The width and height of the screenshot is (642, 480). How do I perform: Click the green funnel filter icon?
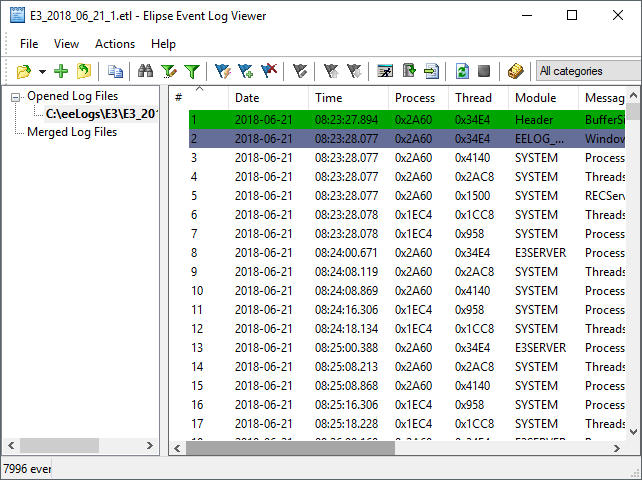point(191,71)
